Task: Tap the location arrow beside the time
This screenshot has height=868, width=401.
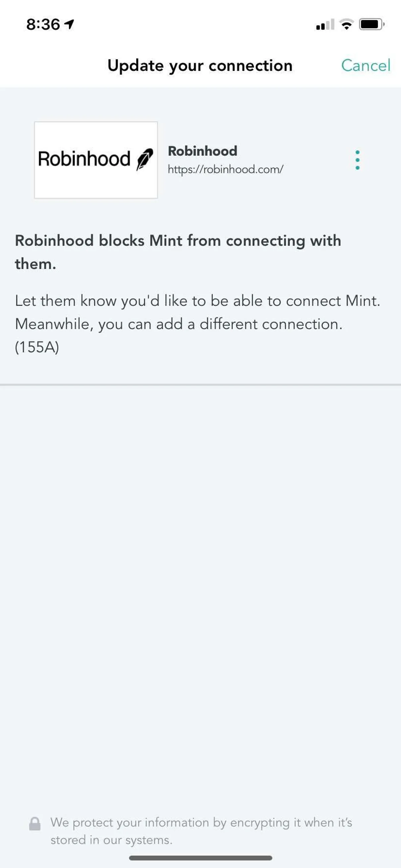Action: pos(70,24)
